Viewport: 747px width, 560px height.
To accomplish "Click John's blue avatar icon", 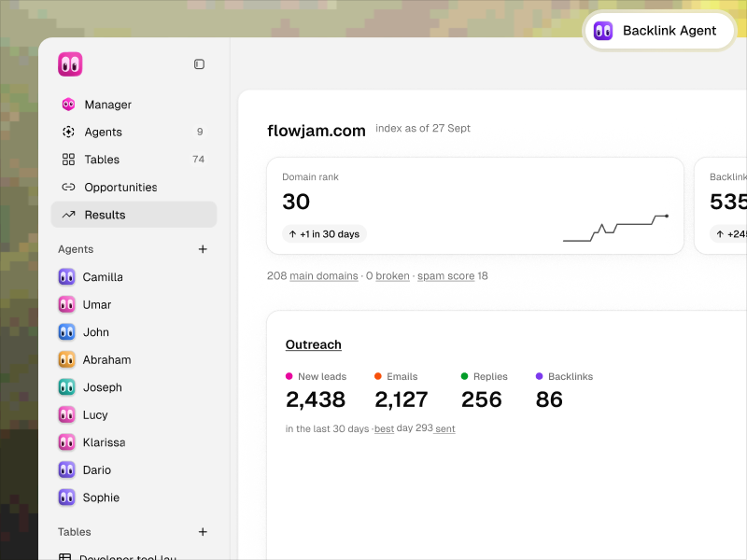I will click(66, 332).
